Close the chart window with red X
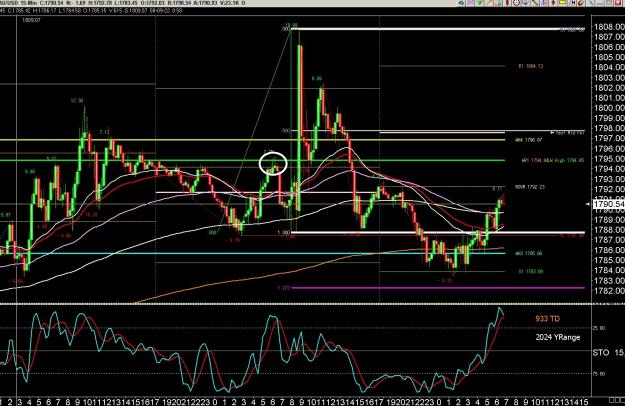625x406 pixels. coord(620,2)
